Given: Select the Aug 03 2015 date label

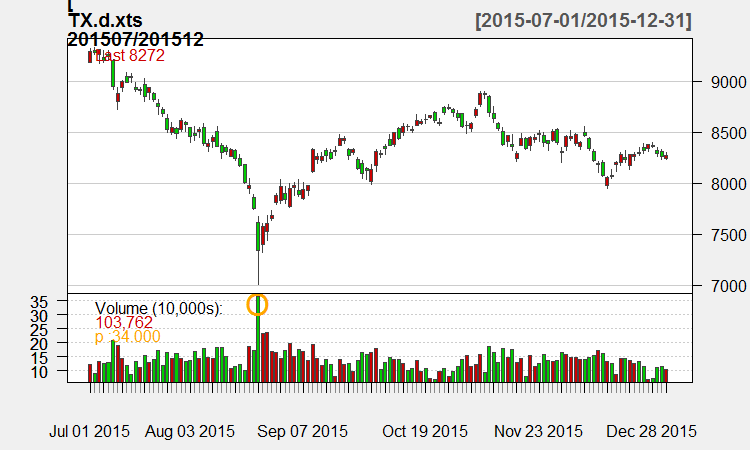Looking at the screenshot, I should [190, 432].
